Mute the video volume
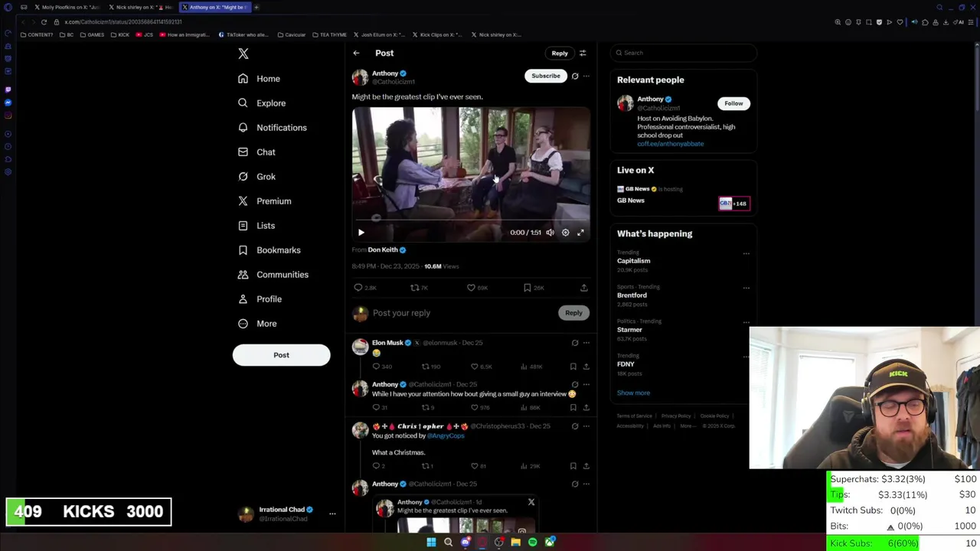This screenshot has height=551, width=980. pyautogui.click(x=550, y=233)
